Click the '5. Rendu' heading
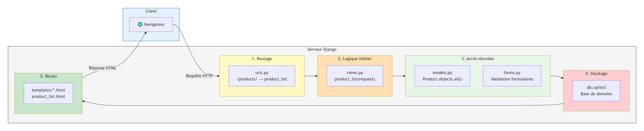Viewport: 644px width, 131px height. point(49,76)
